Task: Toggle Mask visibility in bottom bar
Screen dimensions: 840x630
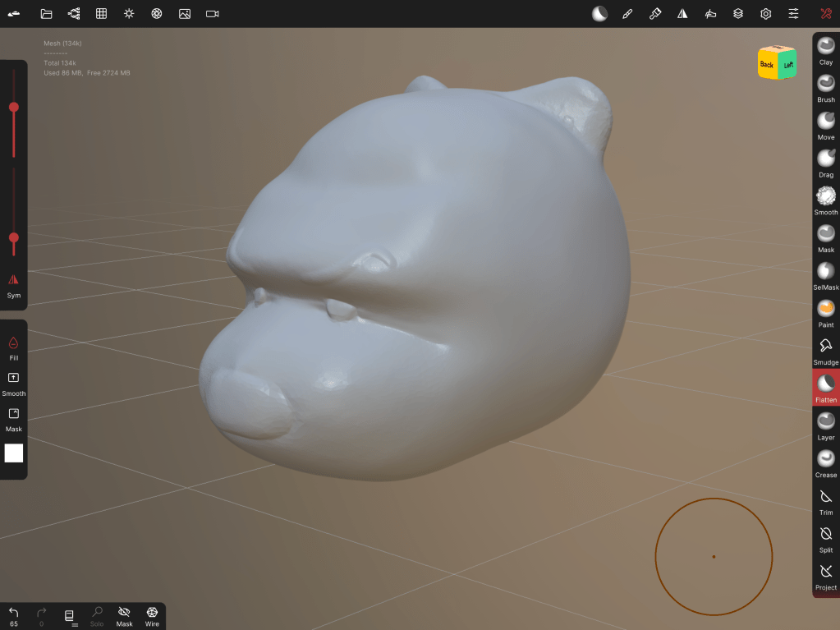Action: pos(124,615)
